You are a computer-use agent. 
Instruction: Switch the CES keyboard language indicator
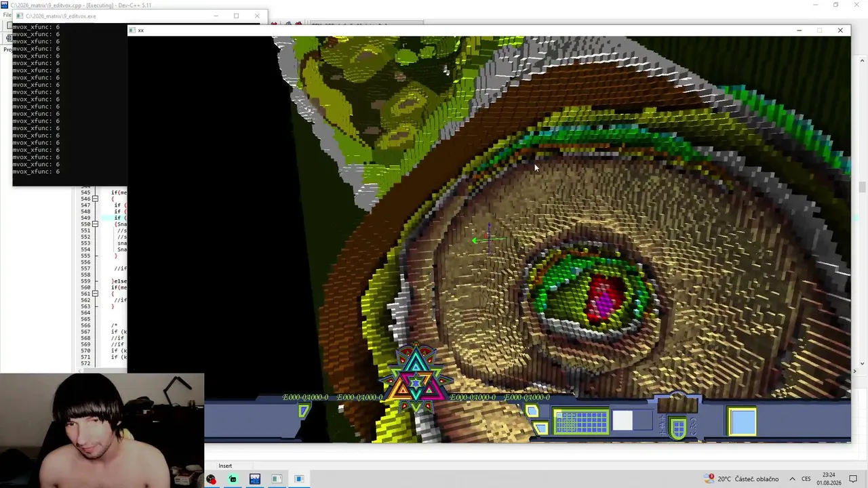coord(806,479)
